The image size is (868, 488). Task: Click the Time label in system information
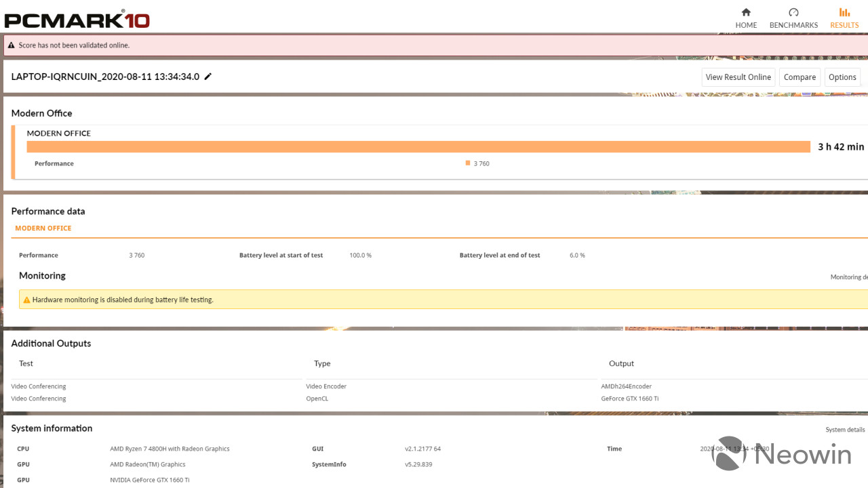coord(614,449)
